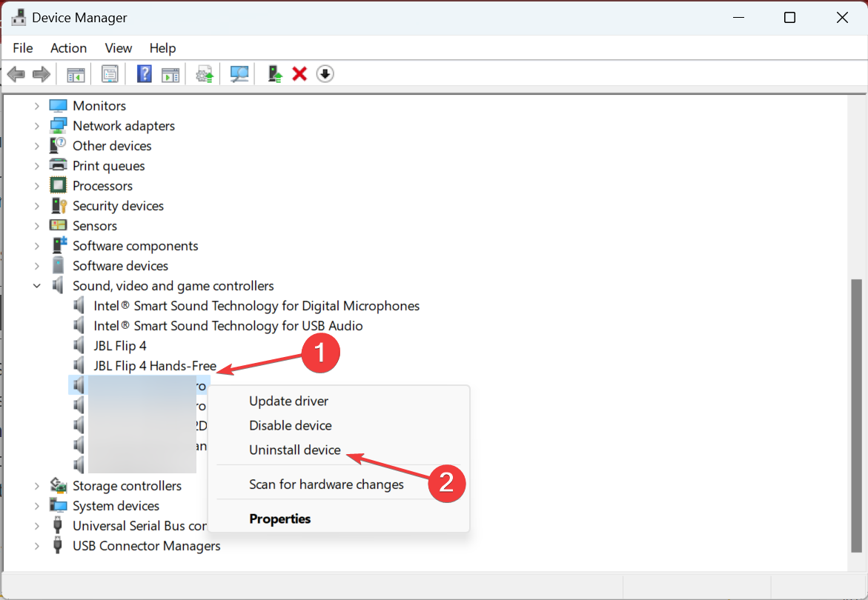Expand the Sensors category
This screenshot has width=868, height=600.
pos(36,226)
